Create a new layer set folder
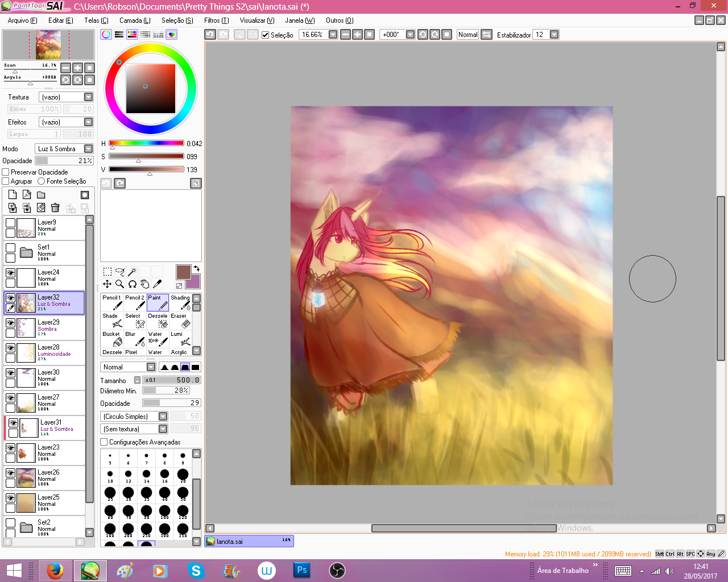Screen dimensions: 728x582 pos(41,195)
